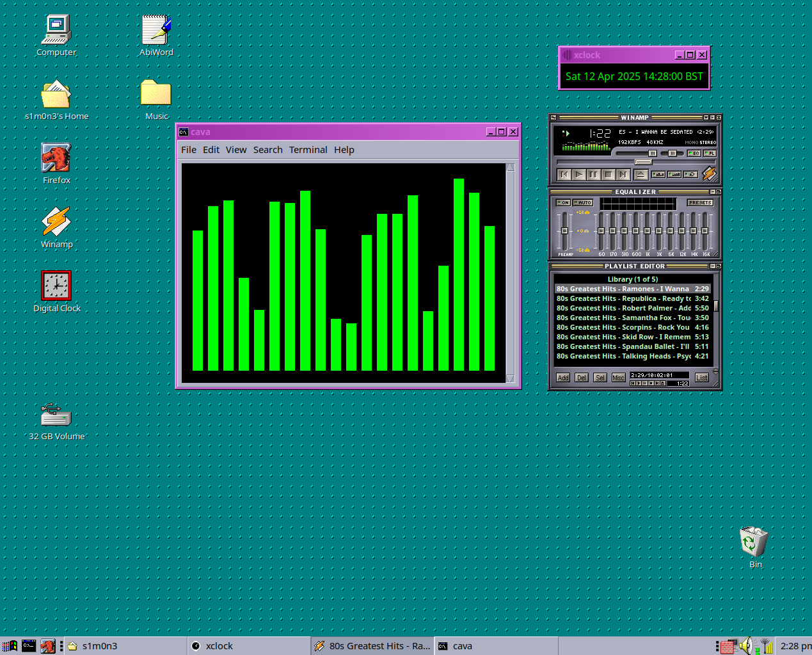Click the volume speaker tray icon

pos(745,646)
